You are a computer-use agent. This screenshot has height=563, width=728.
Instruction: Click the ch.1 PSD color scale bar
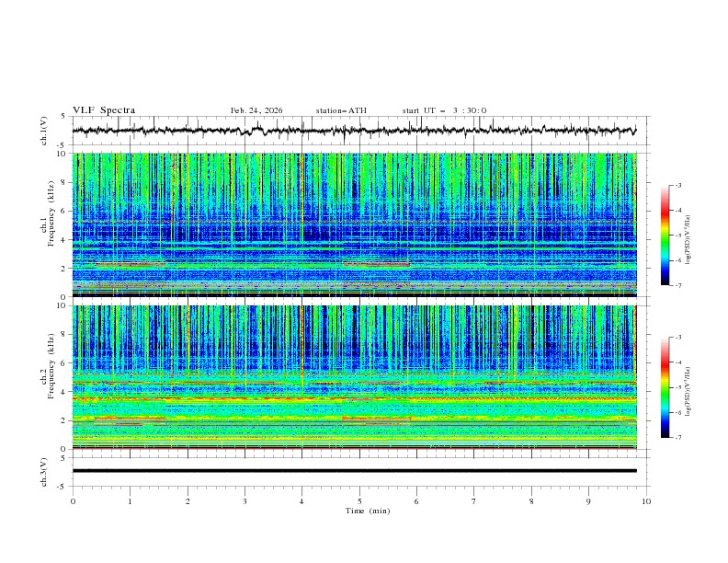[665, 236]
